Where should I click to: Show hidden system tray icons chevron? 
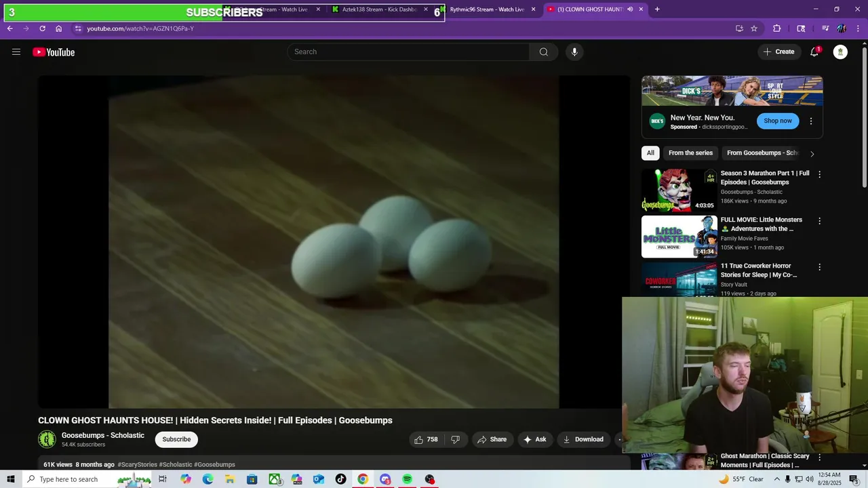pos(776,479)
